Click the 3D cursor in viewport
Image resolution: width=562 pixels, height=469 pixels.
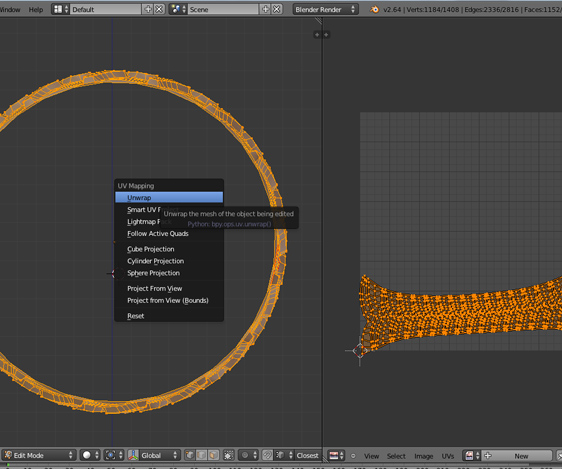point(114,273)
